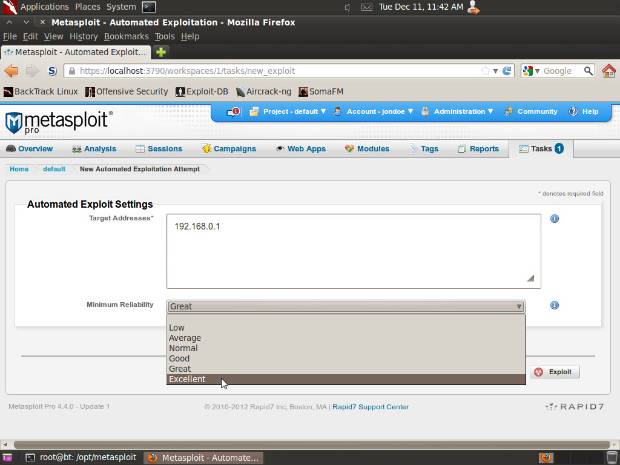The height and width of the screenshot is (465, 620).
Task: Click inside the Target Addresses text area
Action: point(353,251)
